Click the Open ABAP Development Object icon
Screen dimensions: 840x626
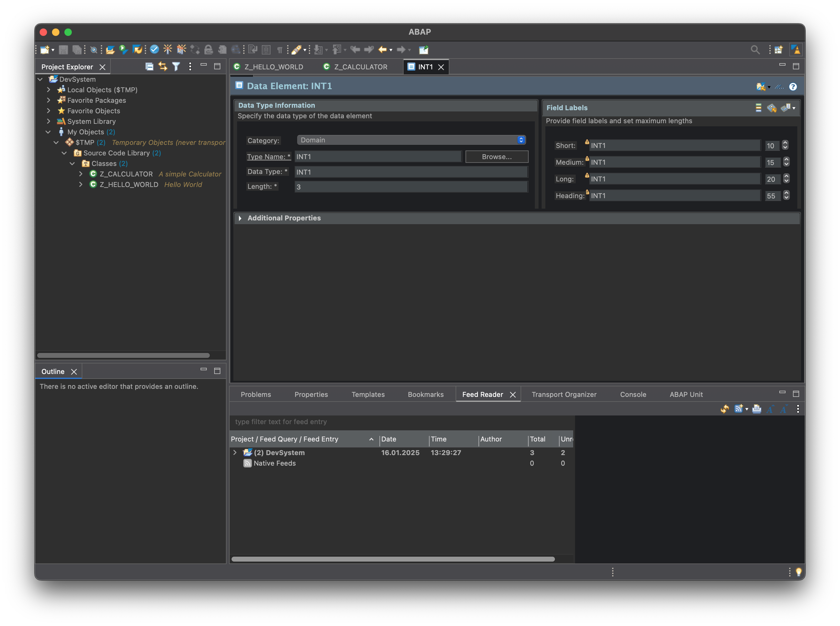point(110,50)
